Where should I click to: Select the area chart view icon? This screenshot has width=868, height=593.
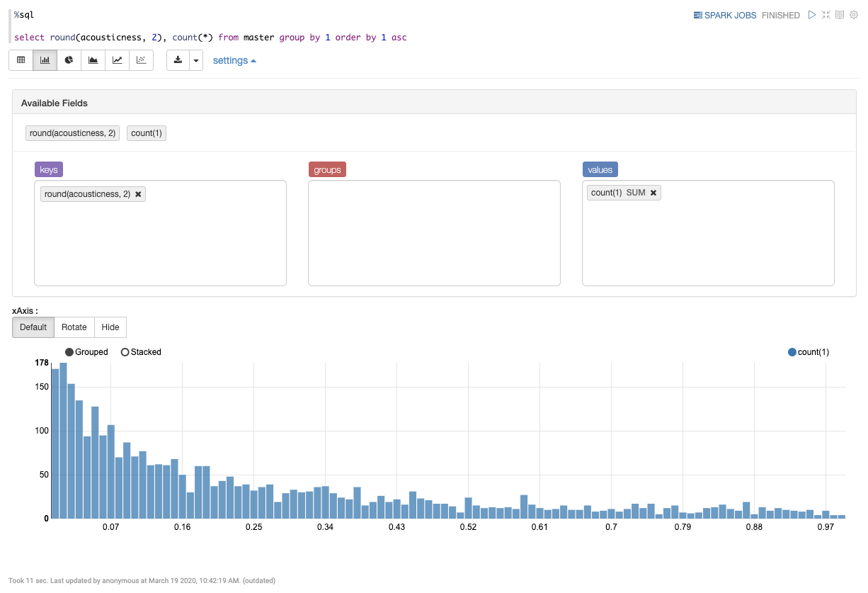(93, 60)
